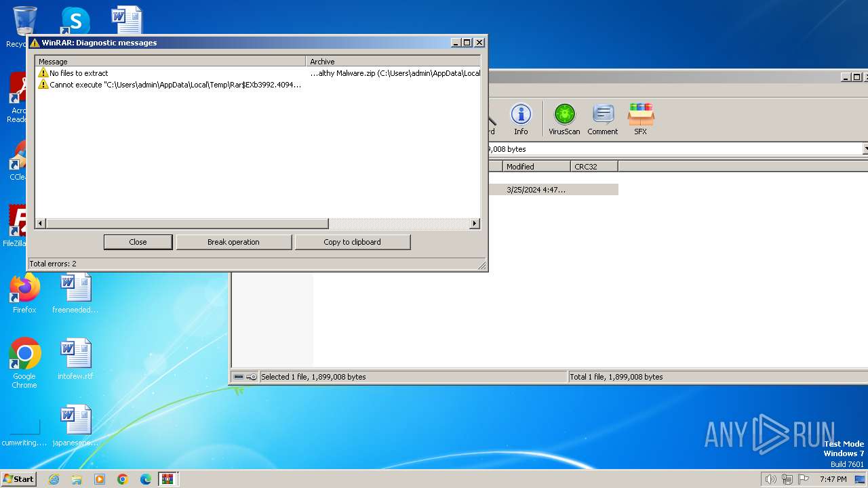Open the cumwriting desktop file
The width and height of the screenshot is (868, 488).
[24, 432]
